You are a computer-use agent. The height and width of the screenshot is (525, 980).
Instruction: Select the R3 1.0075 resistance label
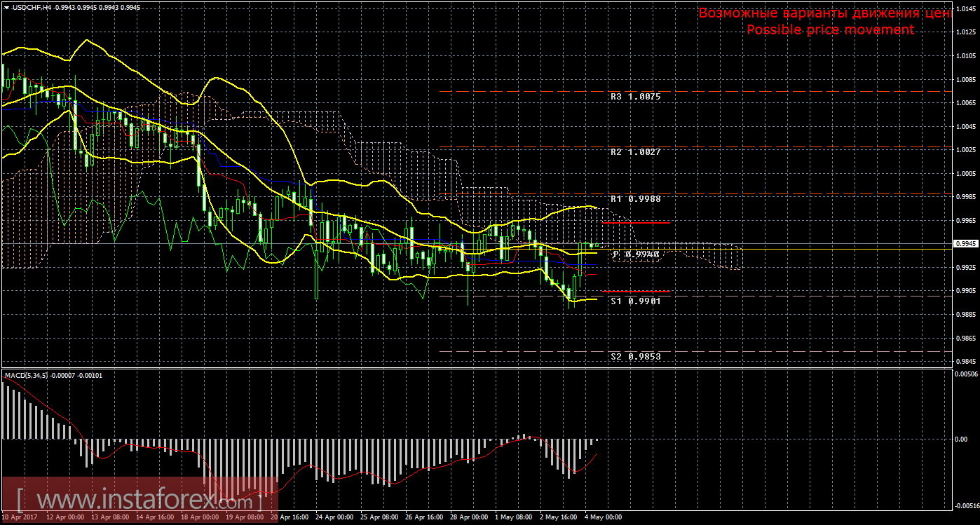pos(635,97)
